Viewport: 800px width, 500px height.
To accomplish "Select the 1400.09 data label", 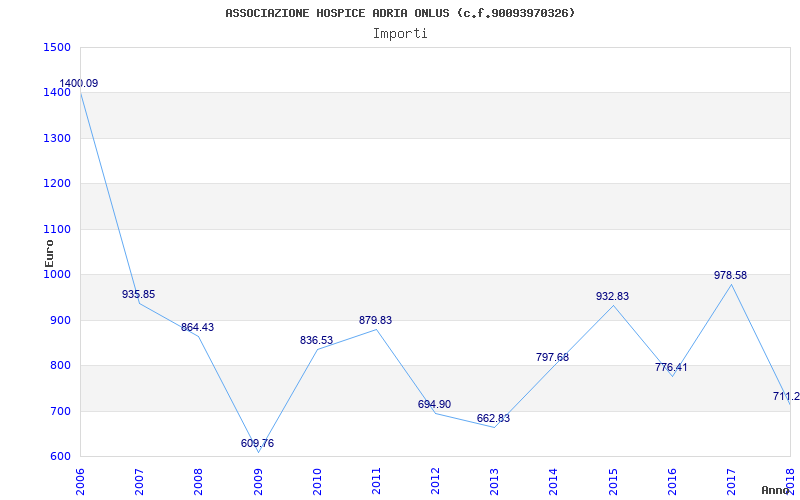I will coord(79,84).
